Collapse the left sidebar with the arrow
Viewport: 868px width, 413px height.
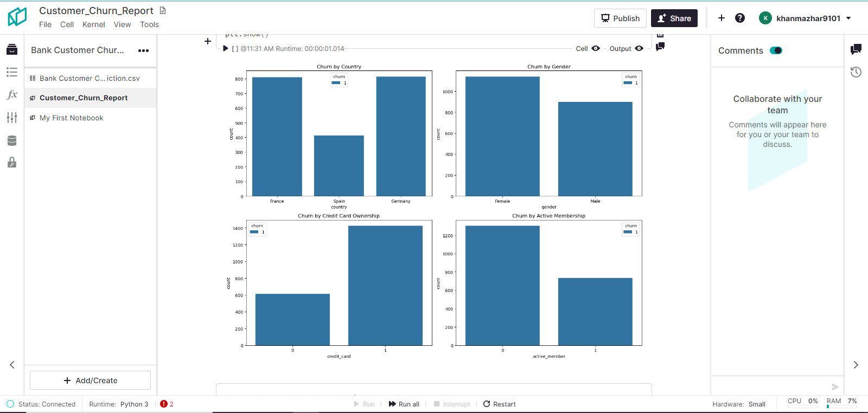pyautogui.click(x=12, y=365)
